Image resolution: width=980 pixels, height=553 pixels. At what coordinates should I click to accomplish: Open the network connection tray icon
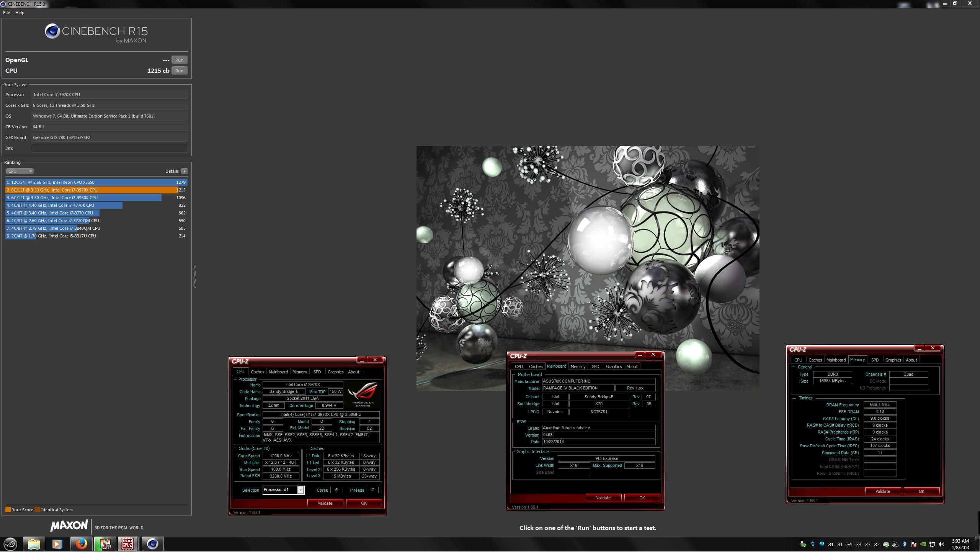[x=932, y=544]
